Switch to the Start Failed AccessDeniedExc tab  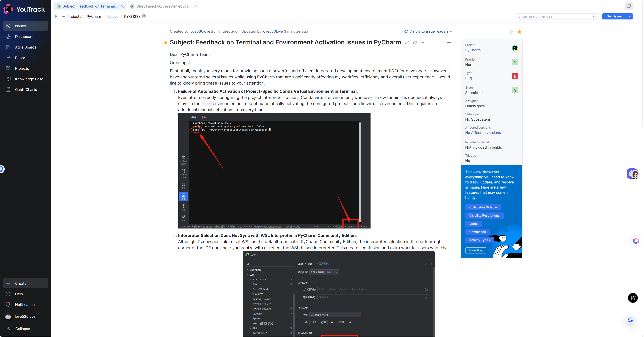pos(164,6)
